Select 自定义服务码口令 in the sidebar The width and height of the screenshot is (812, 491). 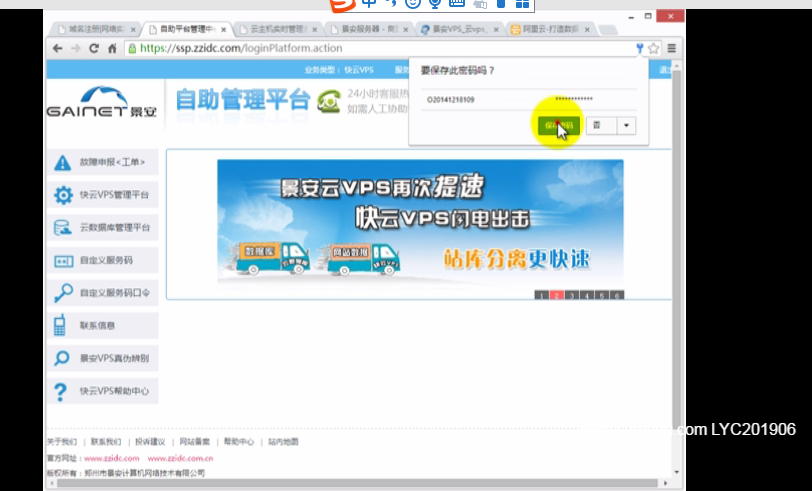[x=103, y=293]
